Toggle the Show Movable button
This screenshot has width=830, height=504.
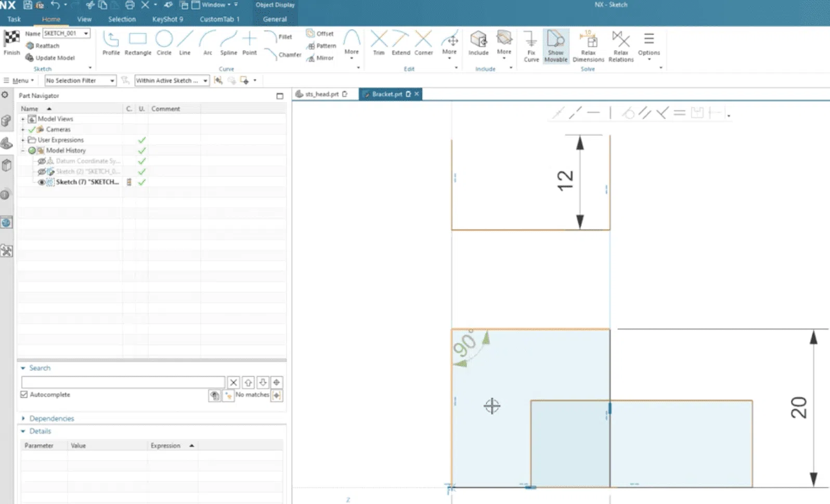click(556, 46)
